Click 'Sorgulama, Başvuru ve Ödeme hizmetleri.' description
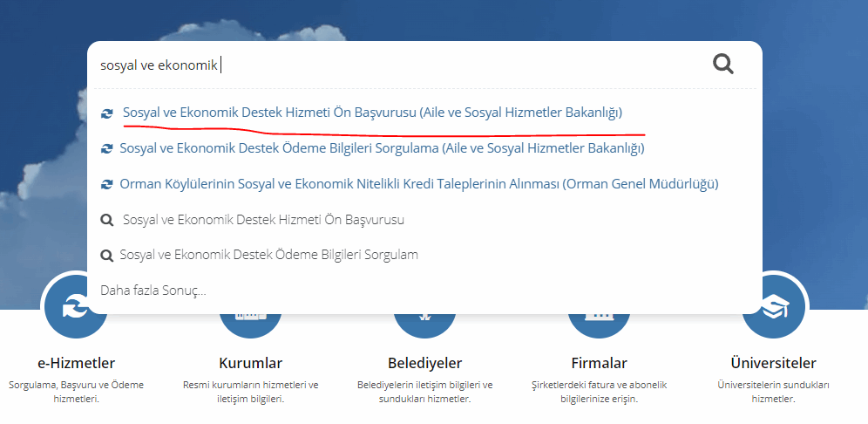Image resolution: width=868 pixels, height=424 pixels. click(x=77, y=392)
